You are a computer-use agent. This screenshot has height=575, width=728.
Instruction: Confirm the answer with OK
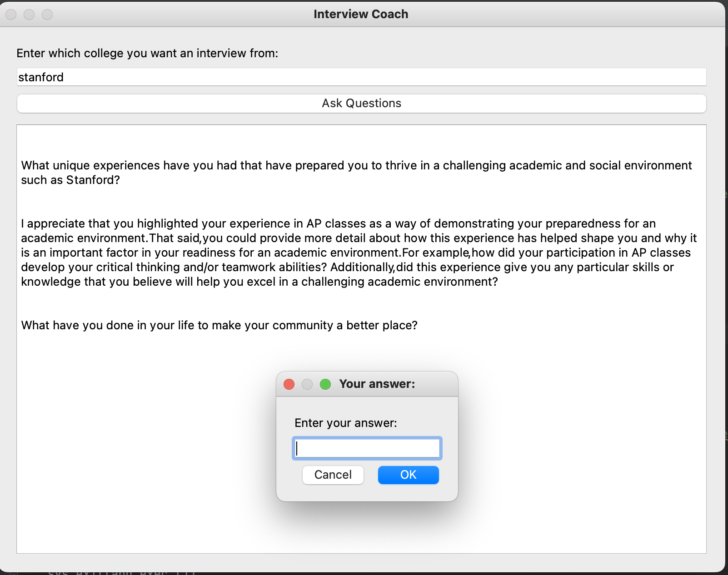point(408,475)
